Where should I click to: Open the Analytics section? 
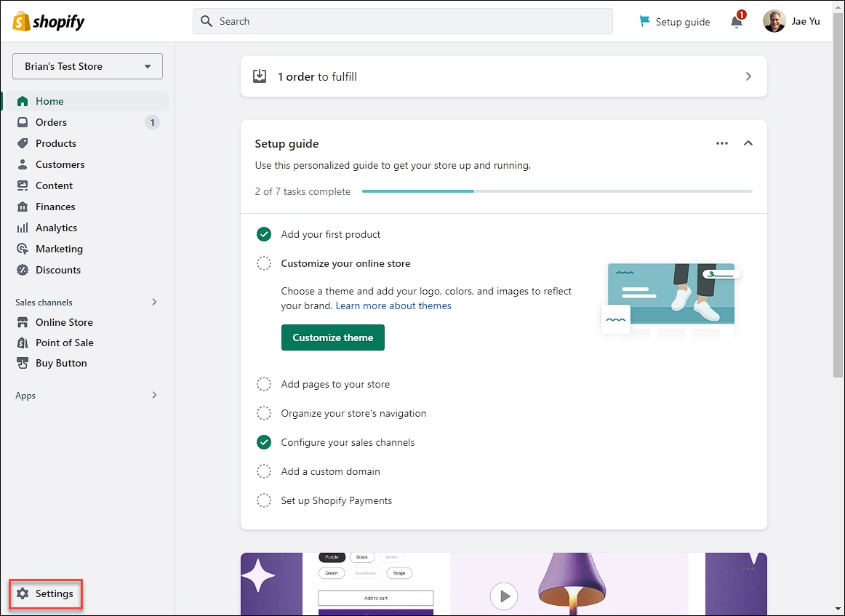tap(57, 228)
